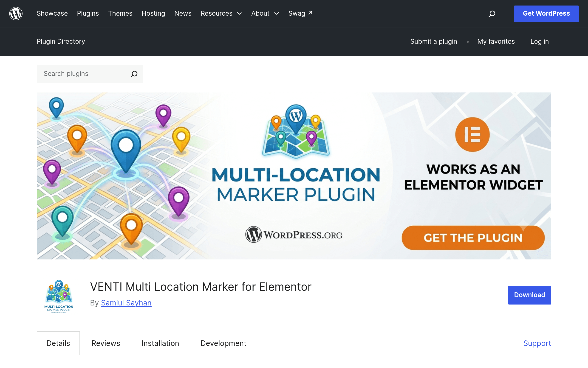This screenshot has width=588, height=368.
Task: Open the Swag external link
Action: coord(300,13)
